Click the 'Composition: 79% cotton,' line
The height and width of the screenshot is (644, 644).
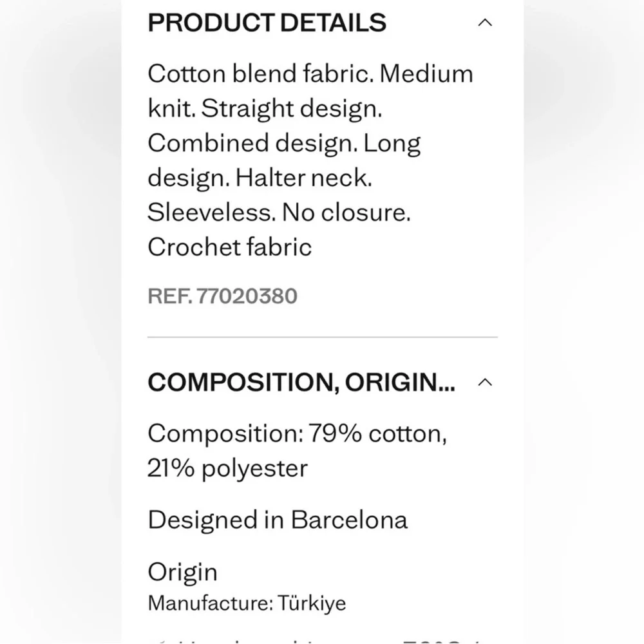coord(298,433)
